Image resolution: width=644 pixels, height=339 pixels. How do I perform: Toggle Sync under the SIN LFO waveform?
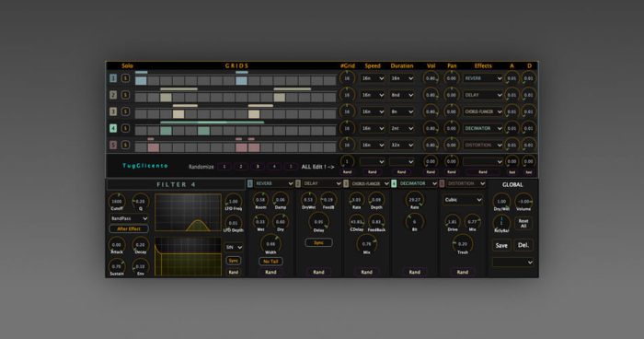pos(234,261)
